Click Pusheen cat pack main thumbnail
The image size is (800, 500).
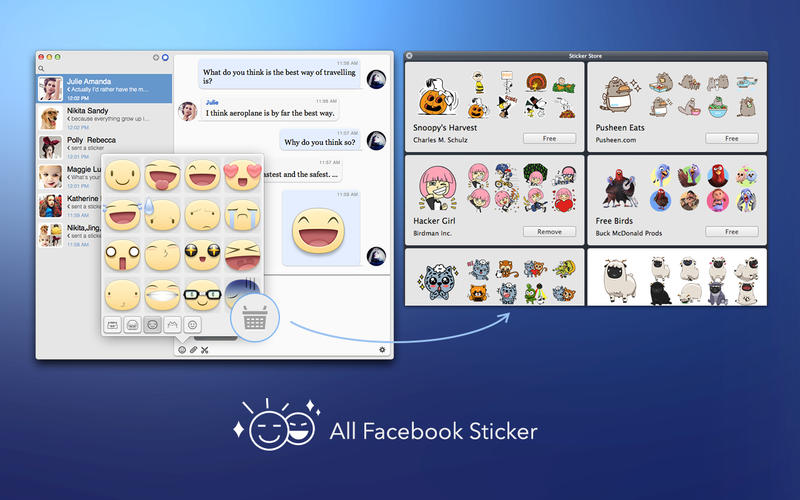point(619,94)
